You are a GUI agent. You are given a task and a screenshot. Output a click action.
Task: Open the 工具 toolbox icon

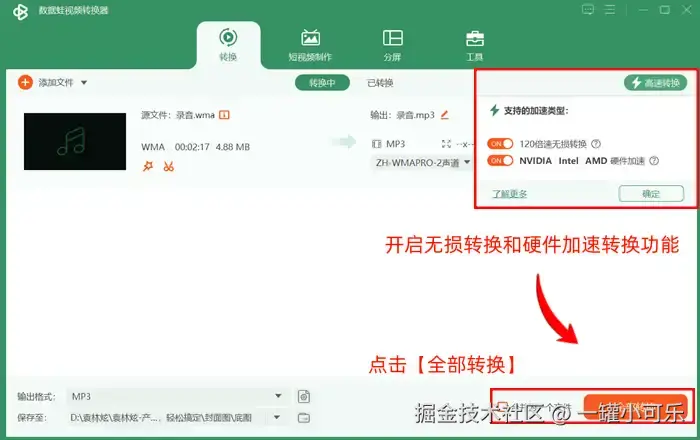point(475,38)
